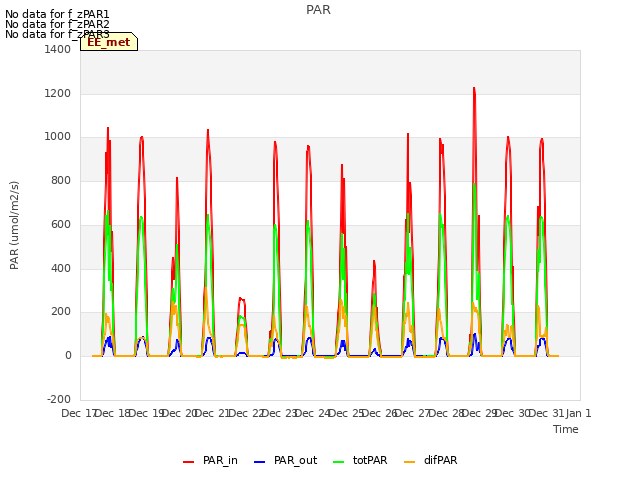Click the Time x-axis label
This screenshot has width=640, height=480.
click(566, 429)
